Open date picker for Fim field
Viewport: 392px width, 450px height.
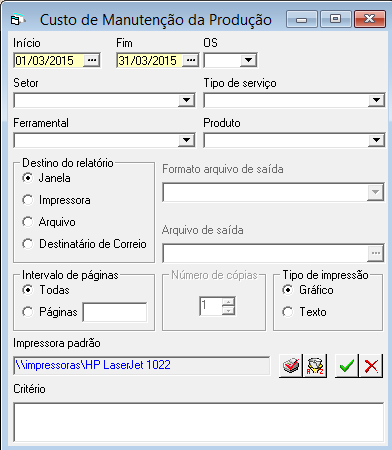(x=191, y=60)
